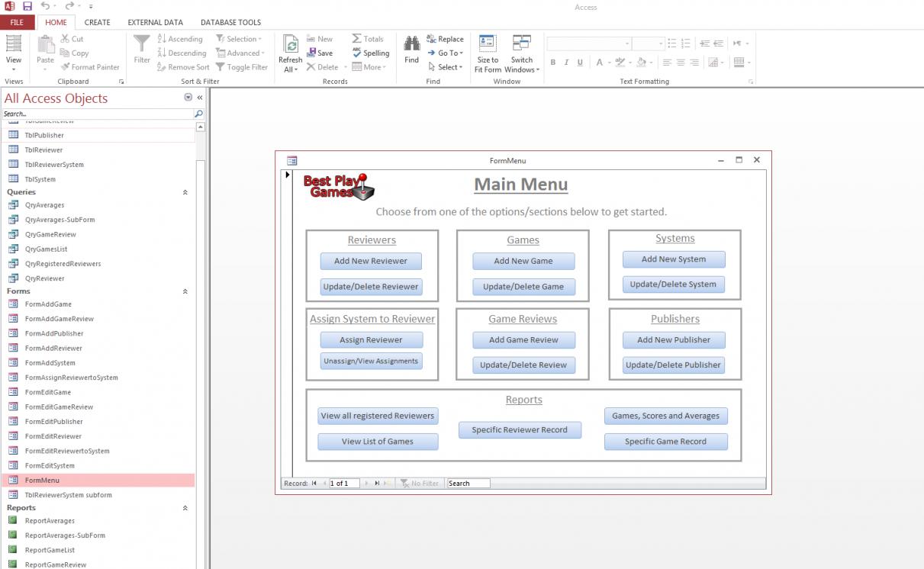
Task: Click the Spelling check icon
Action: pos(357,53)
